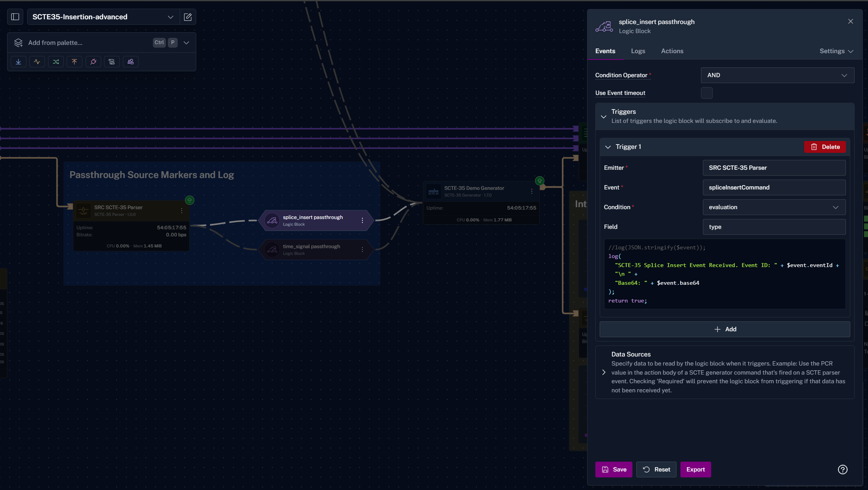
Task: Add a new trigger
Action: pyautogui.click(x=725, y=329)
